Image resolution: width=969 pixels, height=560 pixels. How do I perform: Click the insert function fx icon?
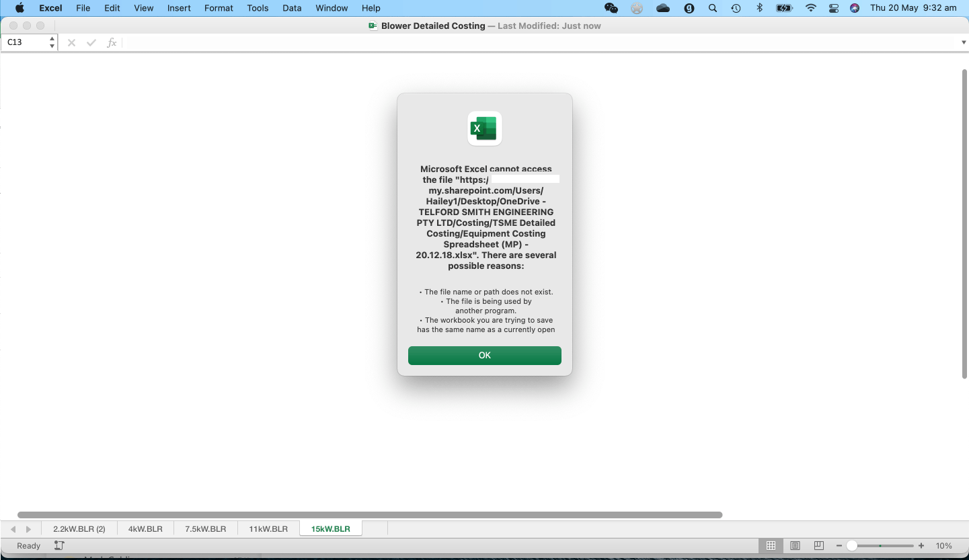coord(112,42)
